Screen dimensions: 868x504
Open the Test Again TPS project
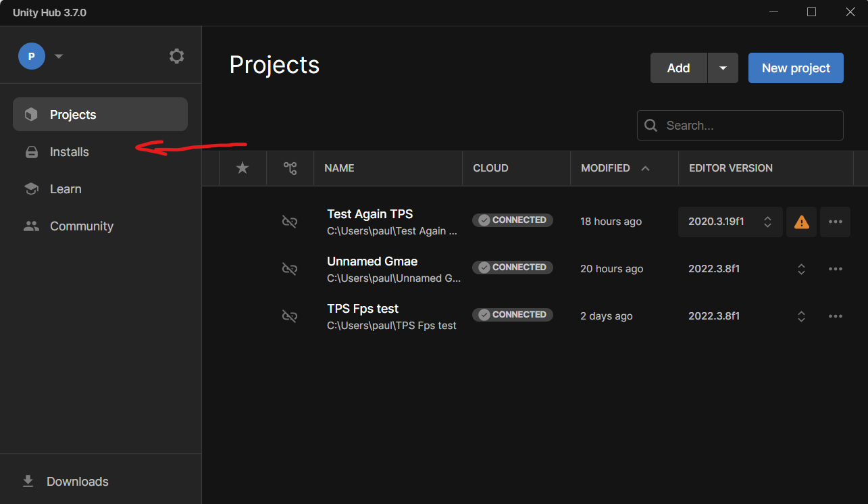pyautogui.click(x=369, y=214)
